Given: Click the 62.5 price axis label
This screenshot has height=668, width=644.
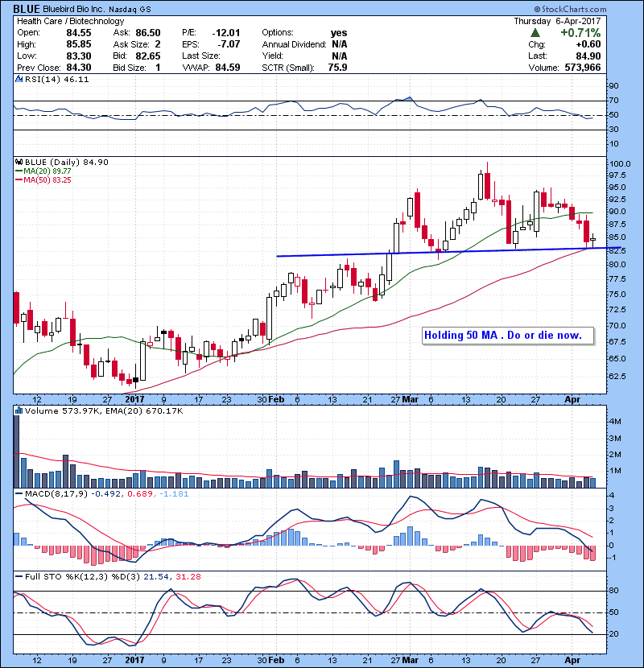Looking at the screenshot, I should click(617, 376).
